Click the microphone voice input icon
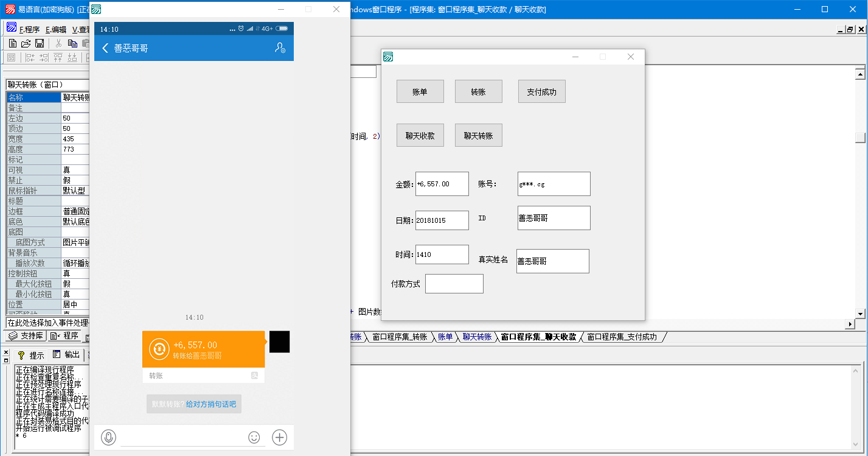The width and height of the screenshot is (868, 456). [108, 437]
